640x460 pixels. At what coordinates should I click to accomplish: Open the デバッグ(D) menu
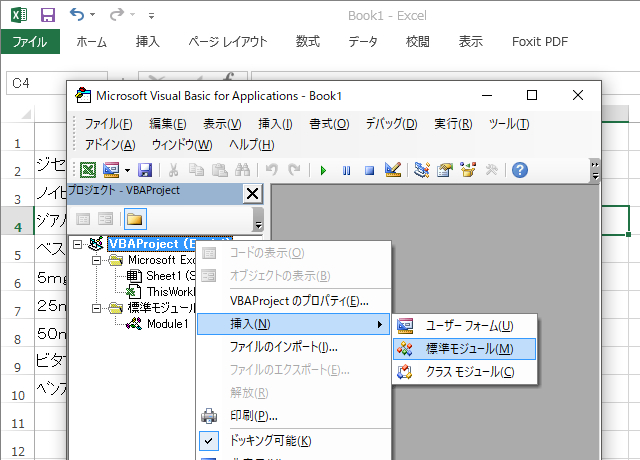coord(391,124)
